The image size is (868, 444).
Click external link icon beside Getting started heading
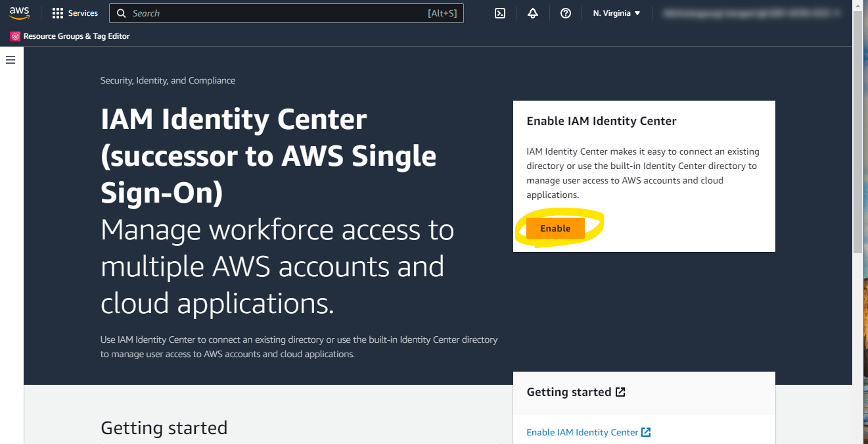620,392
